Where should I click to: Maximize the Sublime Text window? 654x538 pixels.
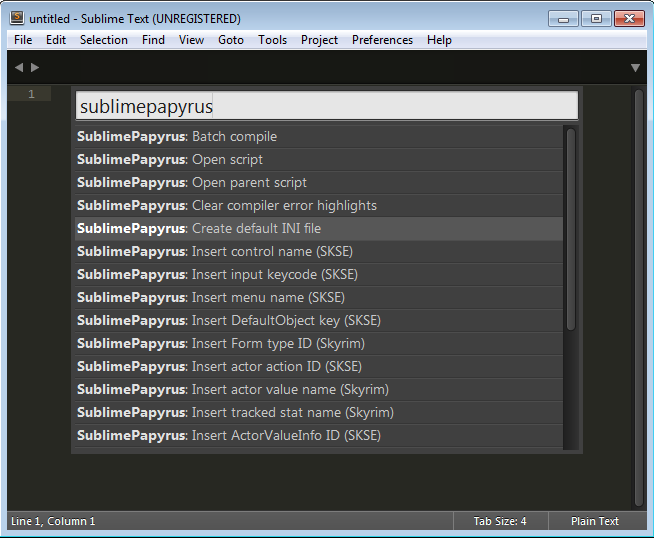(x=596, y=19)
